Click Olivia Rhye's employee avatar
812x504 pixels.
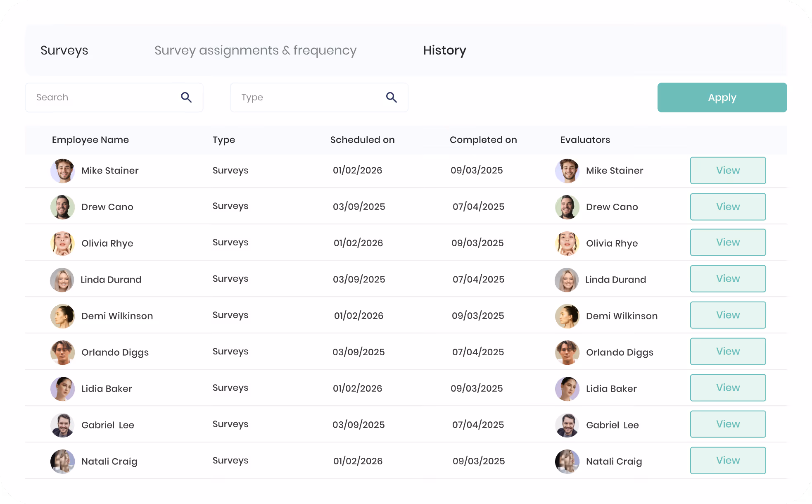(x=62, y=243)
